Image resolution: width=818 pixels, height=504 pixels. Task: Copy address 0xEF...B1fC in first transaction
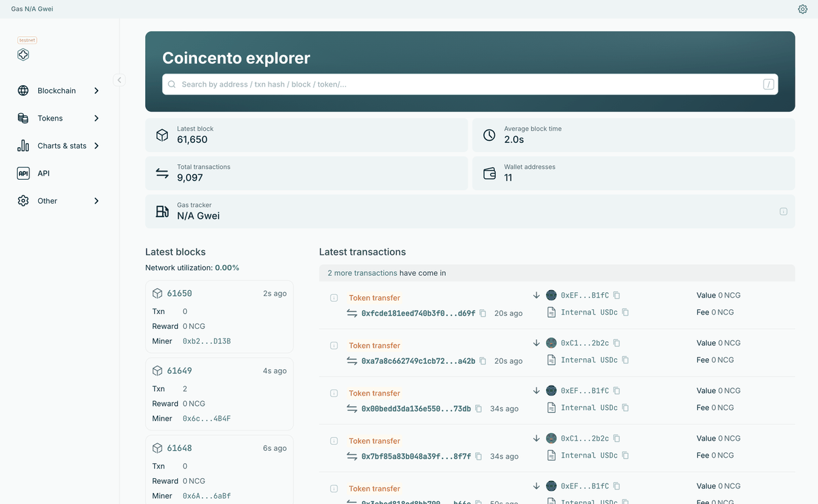click(x=616, y=296)
